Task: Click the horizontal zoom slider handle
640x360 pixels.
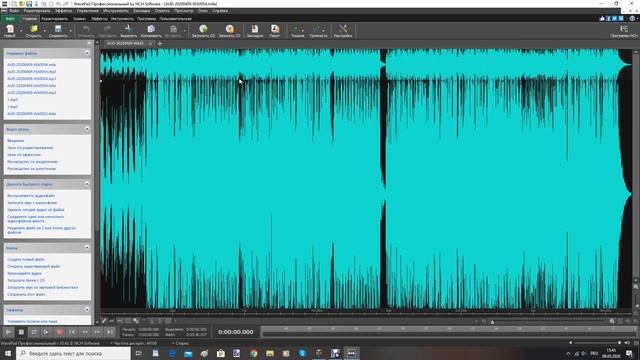Action: (492, 322)
